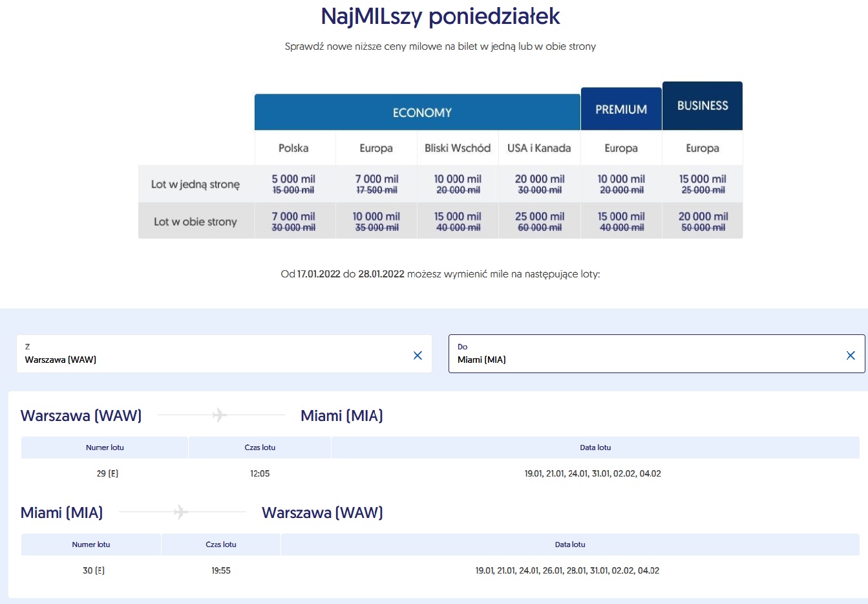This screenshot has width=868, height=604.
Task: Click the ECONOMY table header
Action: pos(418,113)
